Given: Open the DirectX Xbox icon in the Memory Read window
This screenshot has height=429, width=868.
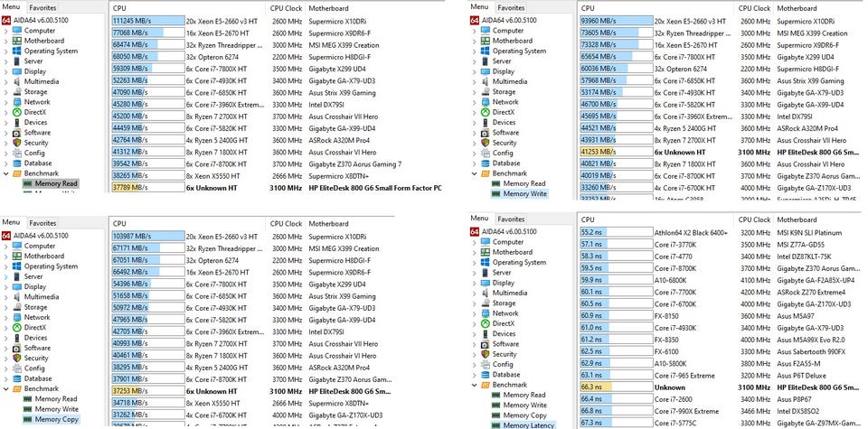Looking at the screenshot, I should point(16,112).
